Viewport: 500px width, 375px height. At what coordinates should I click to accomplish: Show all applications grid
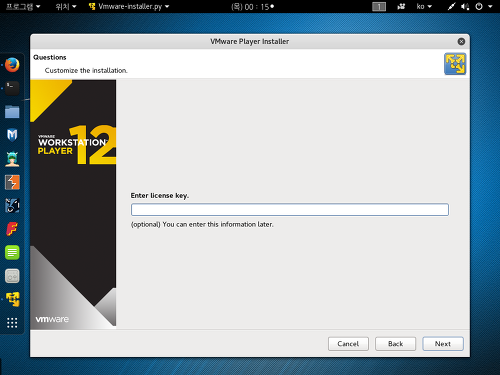point(12,323)
